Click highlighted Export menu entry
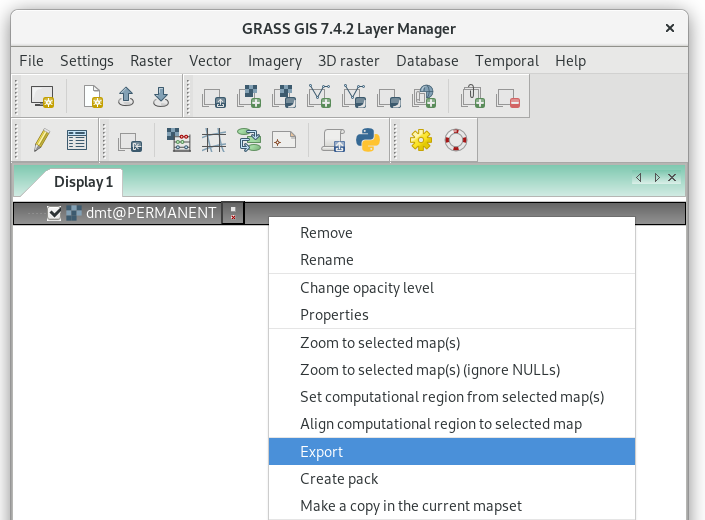This screenshot has width=705, height=520. [452, 452]
